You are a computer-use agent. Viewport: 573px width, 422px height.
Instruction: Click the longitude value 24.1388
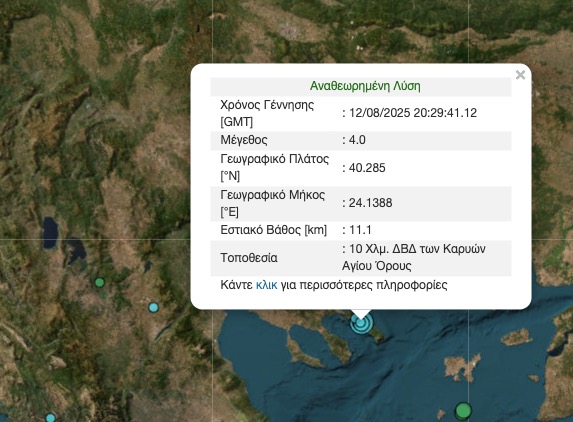coord(370,203)
